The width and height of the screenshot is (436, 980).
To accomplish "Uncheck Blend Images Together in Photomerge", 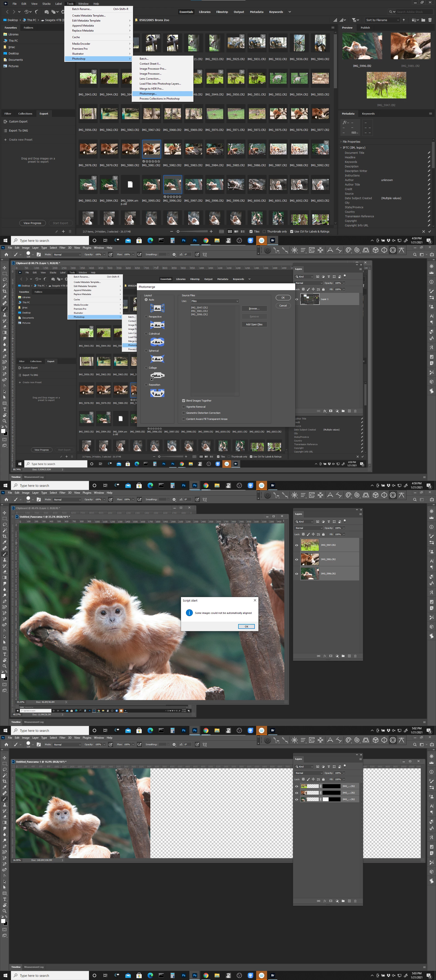I will [183, 401].
